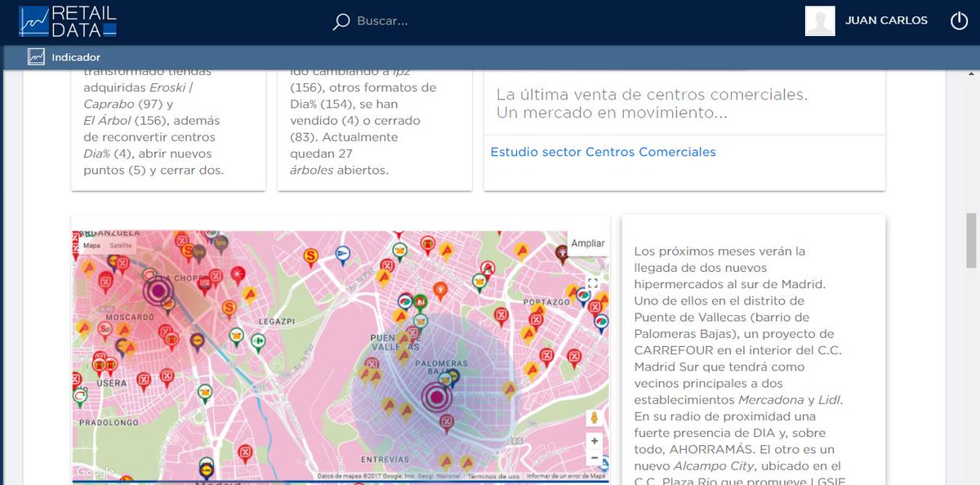This screenshot has height=485, width=980.
Task: Click the Indicador chart icon
Action: [36, 57]
